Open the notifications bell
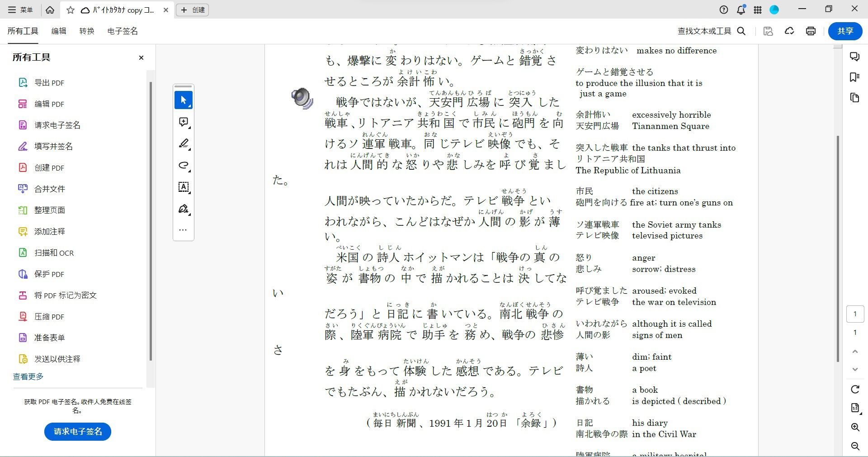868x457 pixels. (741, 10)
